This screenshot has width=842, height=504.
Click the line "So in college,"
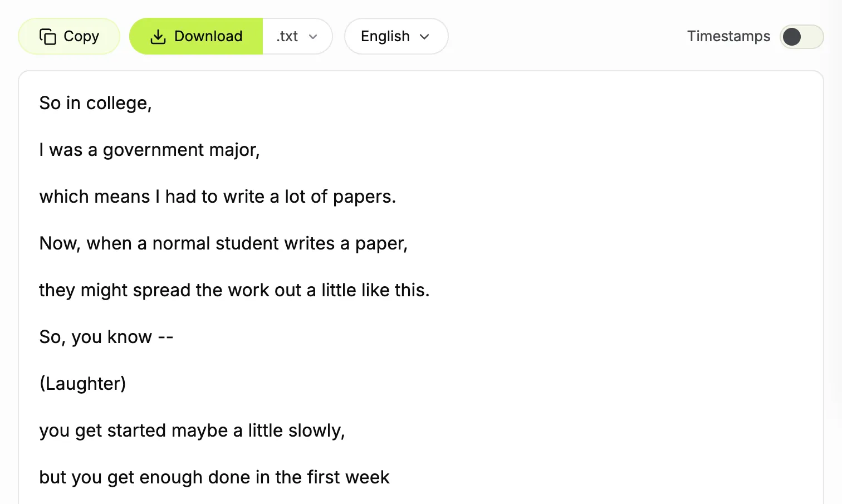coord(95,103)
